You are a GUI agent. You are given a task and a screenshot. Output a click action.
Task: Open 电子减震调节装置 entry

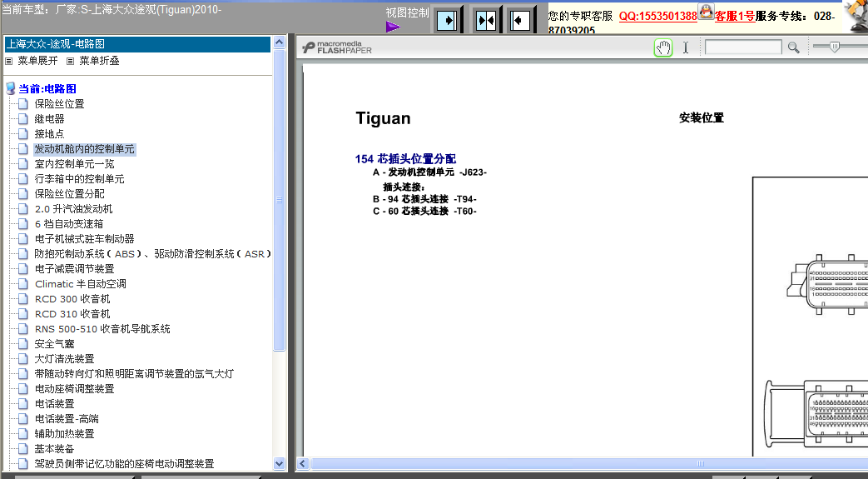coord(74,268)
